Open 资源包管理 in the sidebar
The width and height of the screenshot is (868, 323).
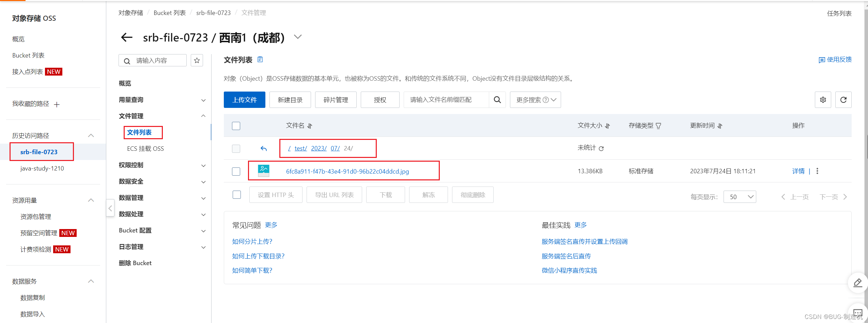click(36, 217)
